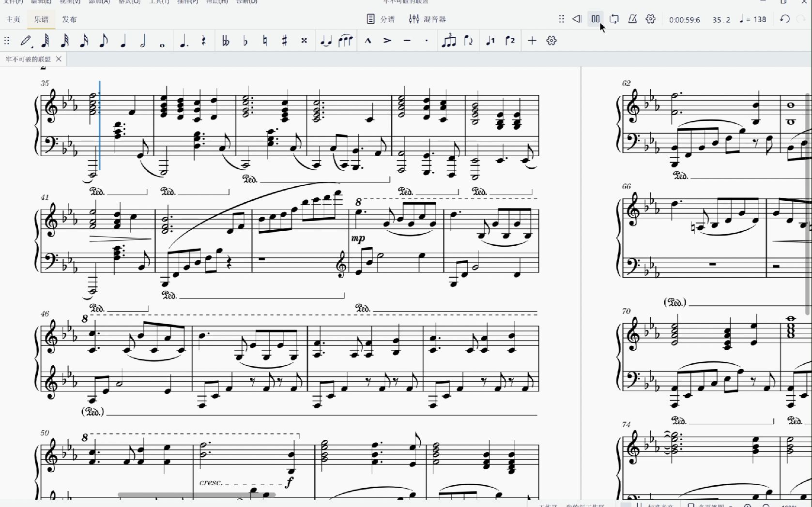
Task: Open playback settings gear
Action: (x=651, y=19)
